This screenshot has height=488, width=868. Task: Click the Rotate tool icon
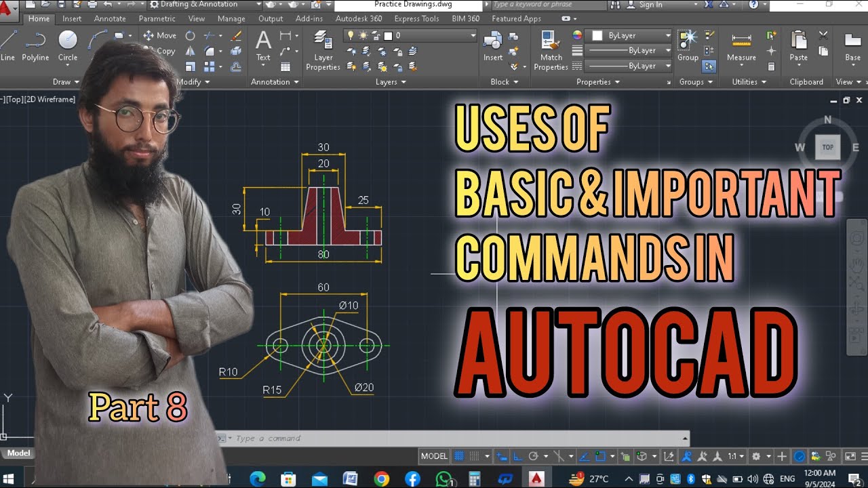click(x=191, y=35)
